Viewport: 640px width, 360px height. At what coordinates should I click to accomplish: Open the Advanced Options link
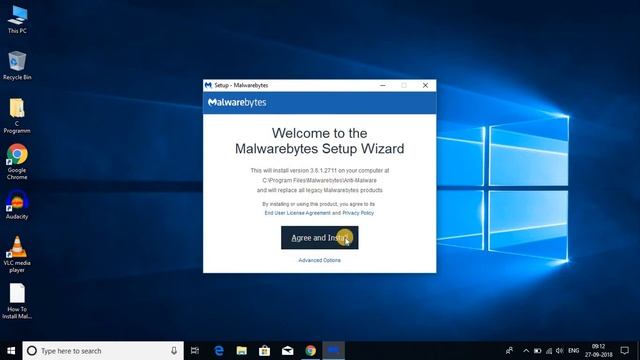tap(320, 260)
